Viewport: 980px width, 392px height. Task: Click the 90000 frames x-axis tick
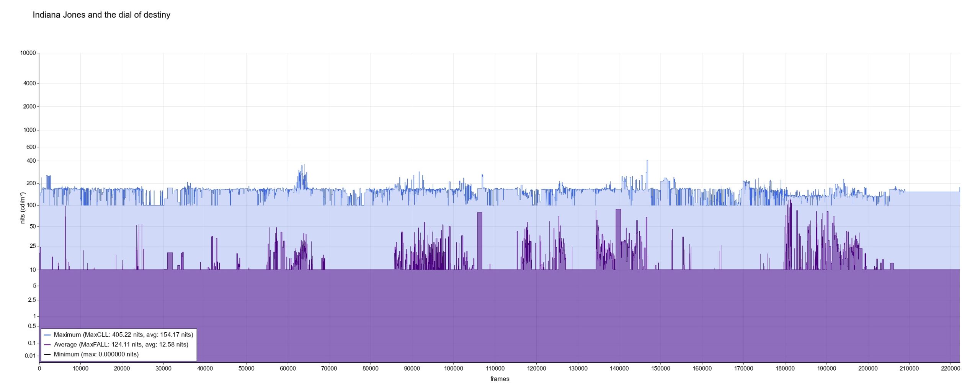coord(412,369)
